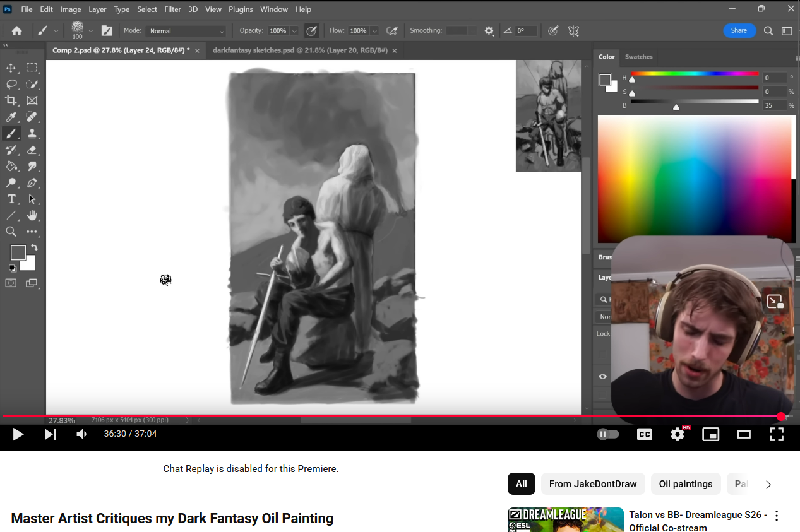Toggle Quick Mask mode
The image size is (800, 532).
point(11,283)
